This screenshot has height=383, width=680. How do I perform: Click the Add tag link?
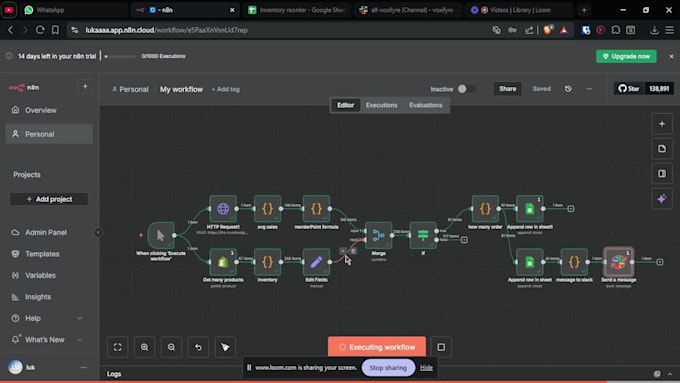point(226,89)
